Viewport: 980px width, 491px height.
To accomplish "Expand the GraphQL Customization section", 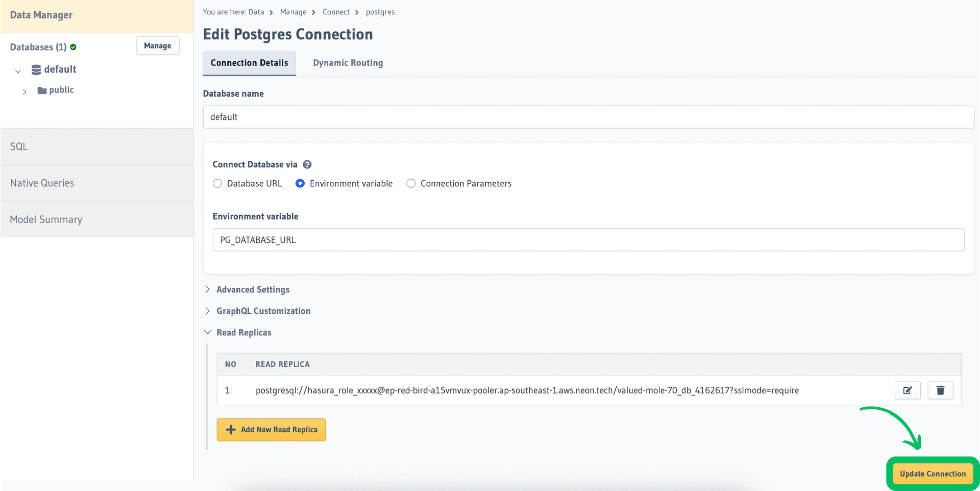I will coord(263,311).
